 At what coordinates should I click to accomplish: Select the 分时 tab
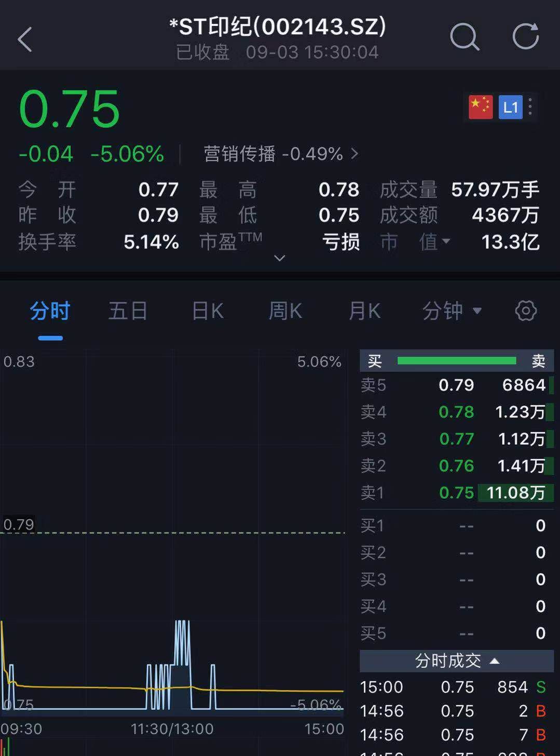(50, 311)
